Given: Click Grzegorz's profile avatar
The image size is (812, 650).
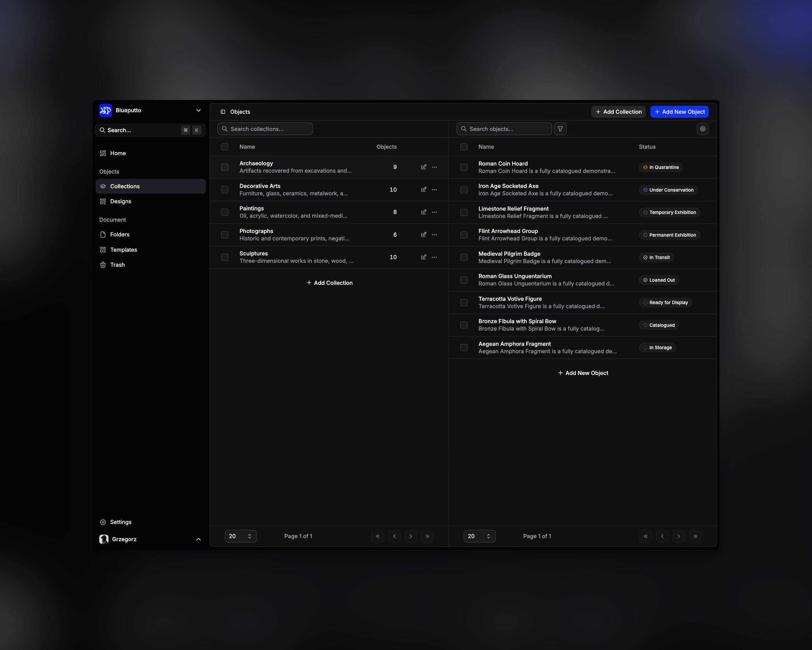Looking at the screenshot, I should coord(104,539).
